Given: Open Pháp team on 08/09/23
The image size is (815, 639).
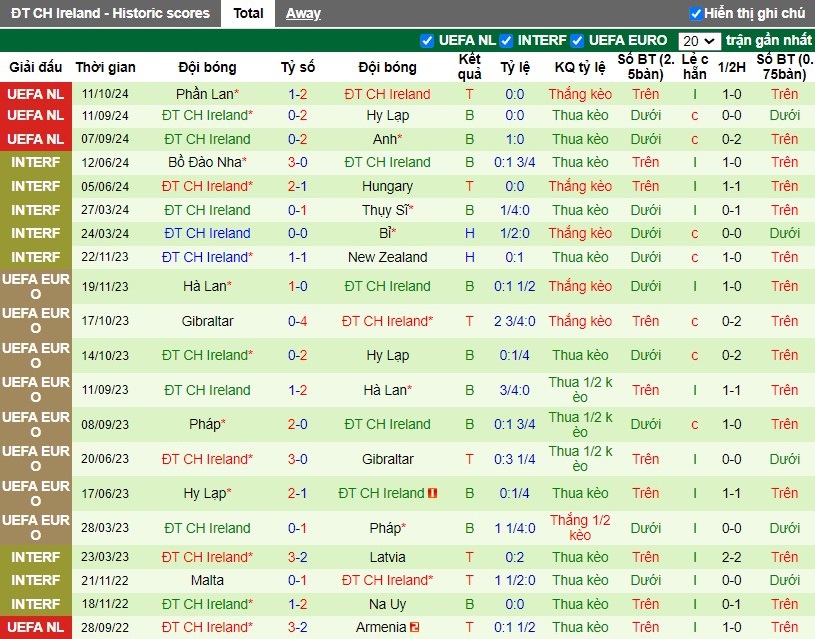Looking at the screenshot, I should tap(207, 424).
